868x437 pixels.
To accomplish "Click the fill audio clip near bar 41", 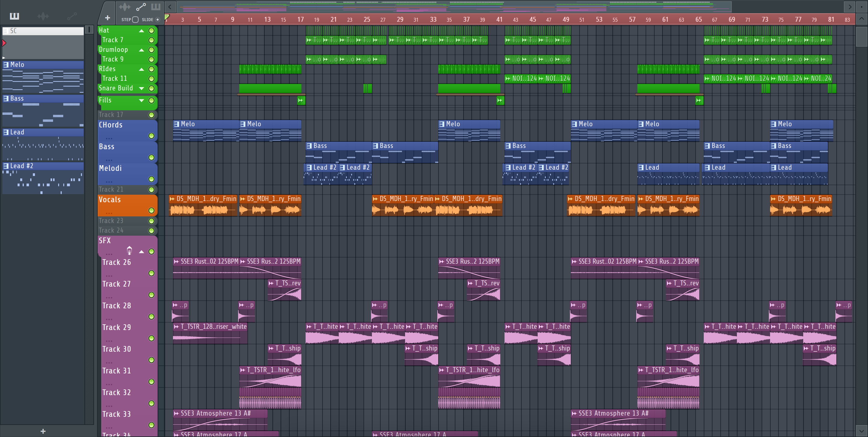I will click(x=500, y=100).
